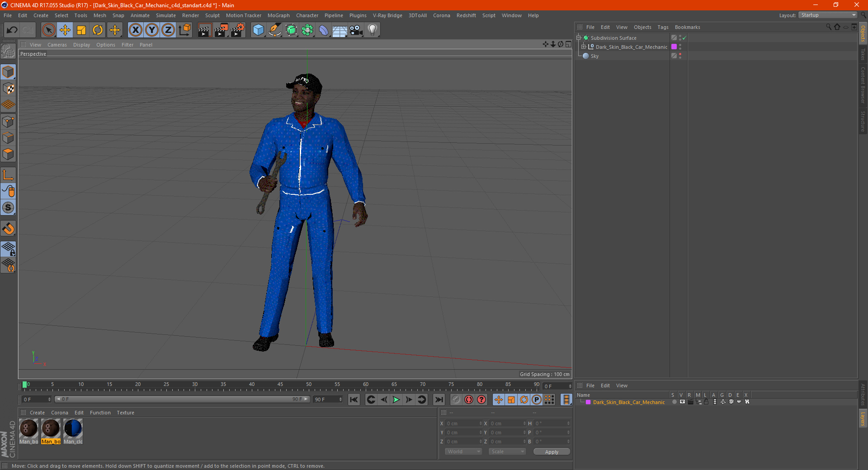The height and width of the screenshot is (470, 868).
Task: Add a Camera object
Action: pyautogui.click(x=356, y=30)
